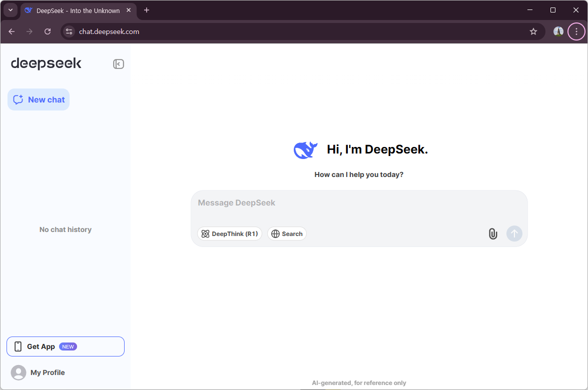Click the NEW badge on Get App
The height and width of the screenshot is (390, 588).
click(68, 346)
